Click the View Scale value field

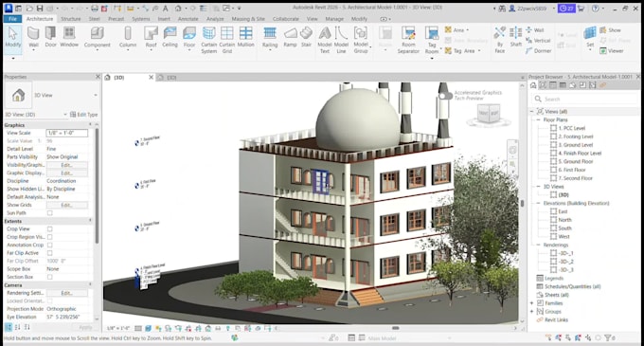[x=66, y=133]
